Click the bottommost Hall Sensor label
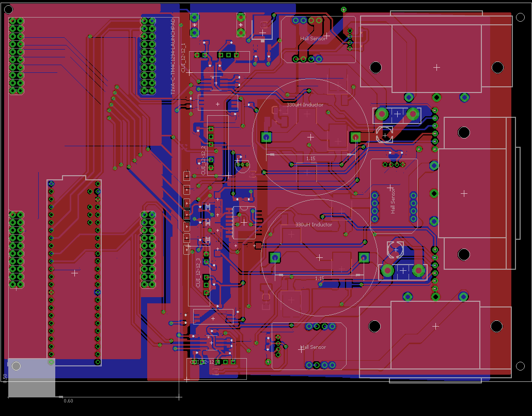 point(314,347)
